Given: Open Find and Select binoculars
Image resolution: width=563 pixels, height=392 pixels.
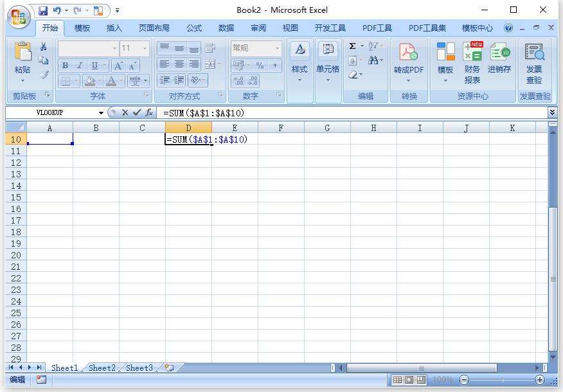Looking at the screenshot, I should click(375, 60).
